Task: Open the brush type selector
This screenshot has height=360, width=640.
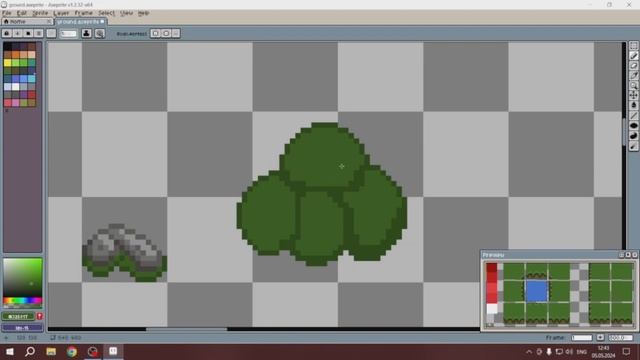Action: [51, 33]
